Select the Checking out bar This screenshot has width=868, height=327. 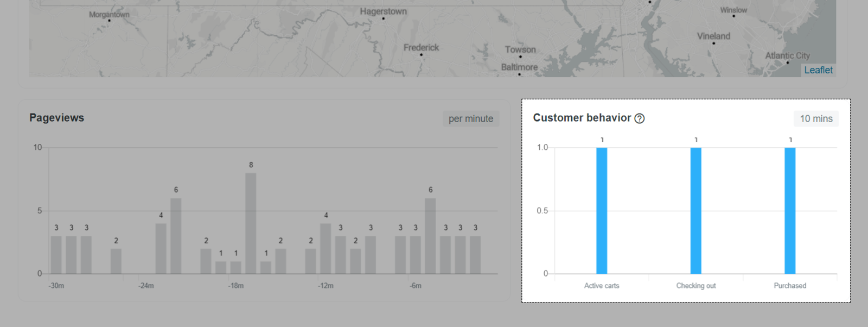pyautogui.click(x=695, y=210)
